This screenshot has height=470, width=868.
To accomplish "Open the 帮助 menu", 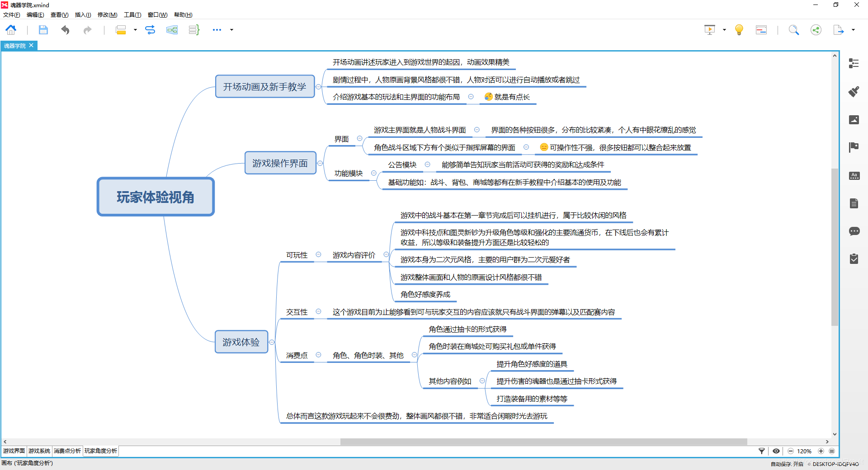I will 183,15.
